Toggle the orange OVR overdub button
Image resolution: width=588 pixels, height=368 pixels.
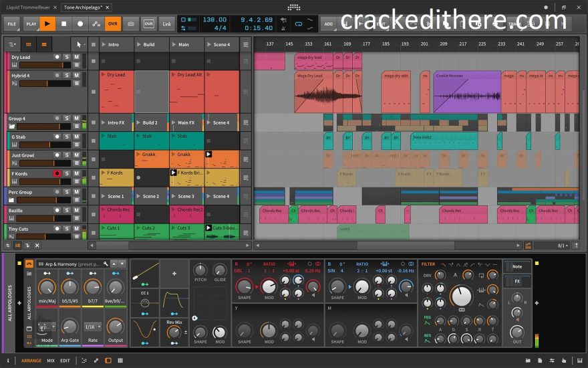pyautogui.click(x=113, y=23)
